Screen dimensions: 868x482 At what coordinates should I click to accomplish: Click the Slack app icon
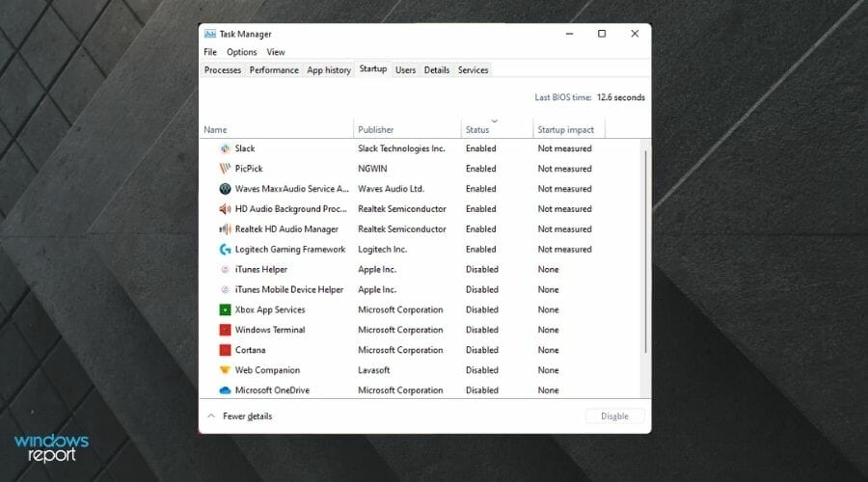click(225, 148)
